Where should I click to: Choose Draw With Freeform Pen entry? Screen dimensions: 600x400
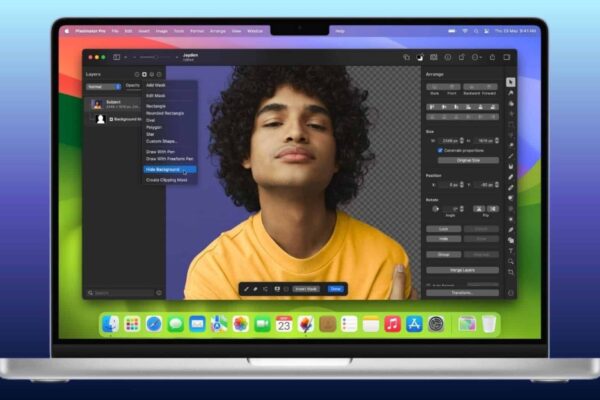[x=170, y=158]
